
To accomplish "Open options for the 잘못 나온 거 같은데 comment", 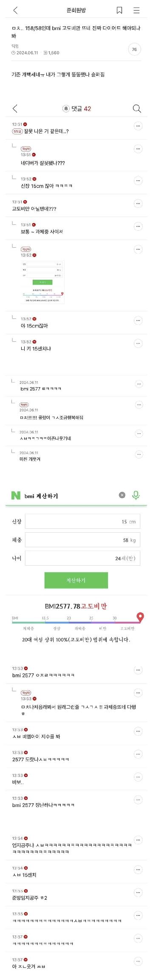I will click(x=138, y=126).
